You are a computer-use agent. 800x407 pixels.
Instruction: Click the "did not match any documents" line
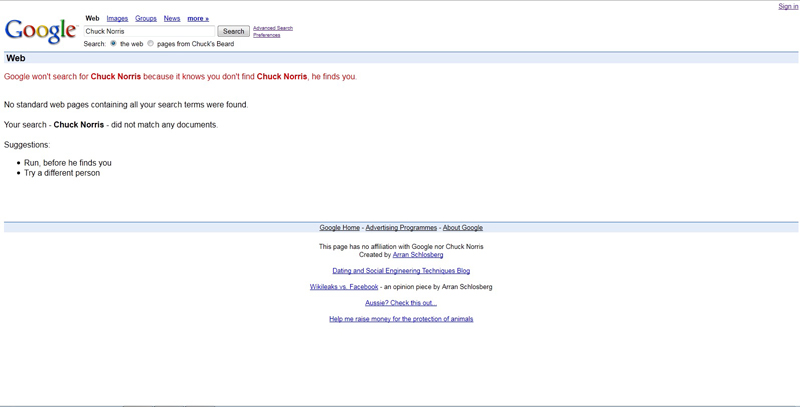coord(111,124)
